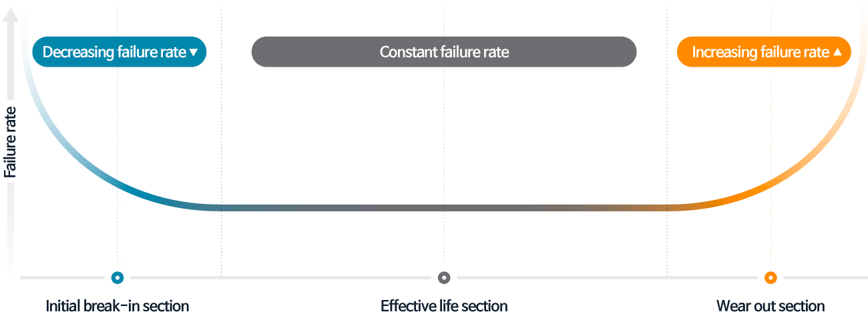868x320 pixels.
Task: Click the Effective life section text
Action: click(444, 306)
